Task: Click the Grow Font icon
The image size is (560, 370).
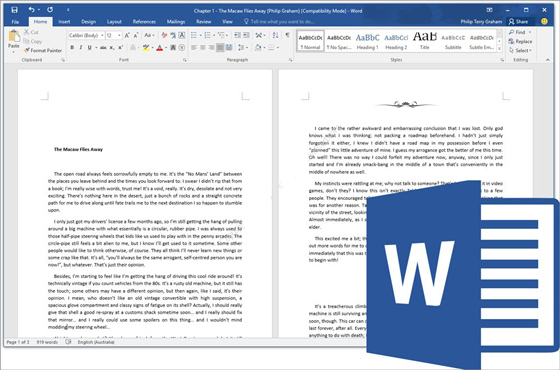Action: [x=127, y=35]
